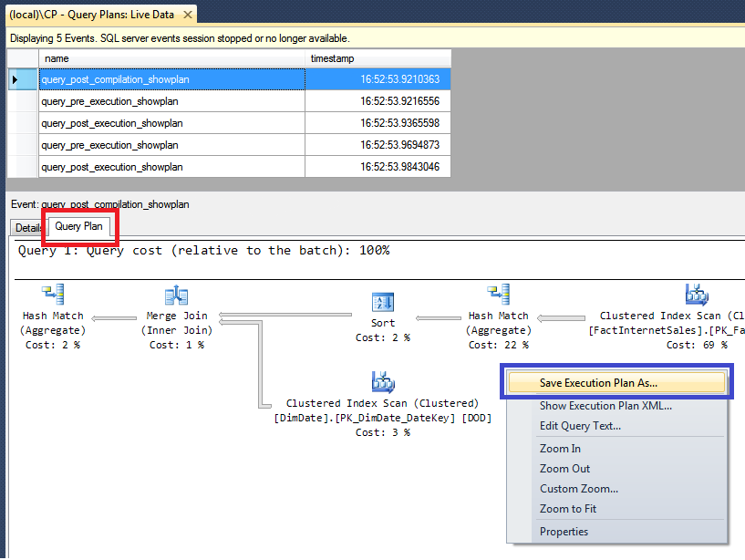Select the Hash Match icon costing 22%

pos(499,295)
